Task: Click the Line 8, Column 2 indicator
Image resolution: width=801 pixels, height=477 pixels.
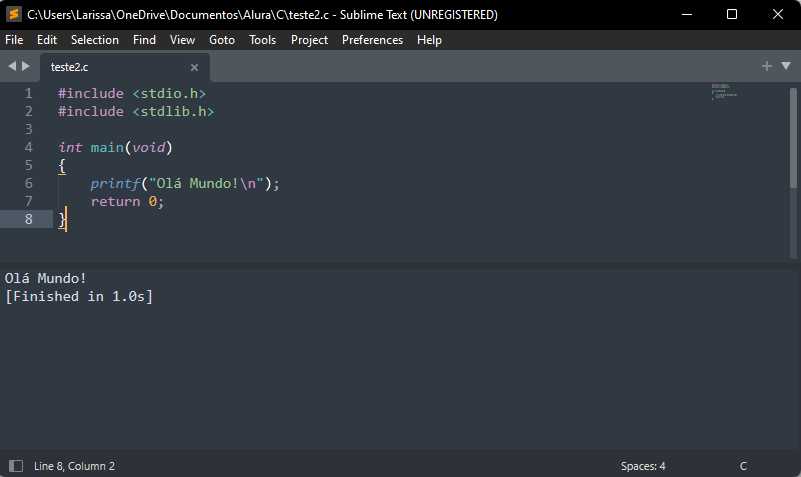Action: pyautogui.click(x=74, y=466)
